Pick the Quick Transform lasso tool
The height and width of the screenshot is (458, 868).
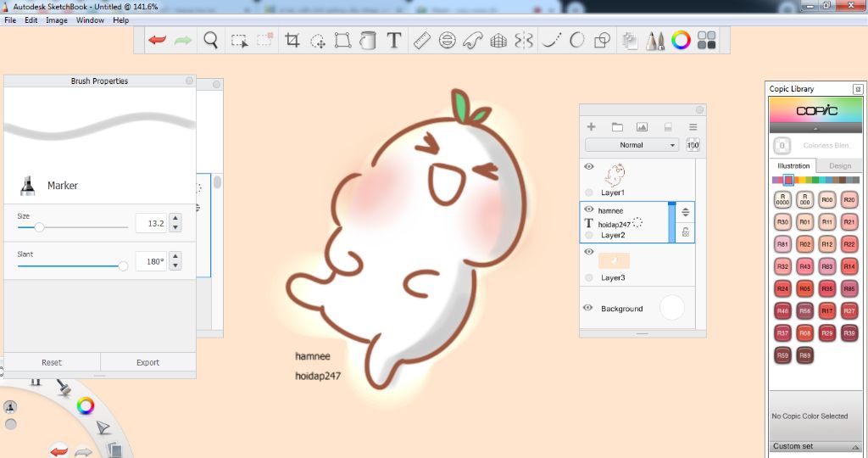pyautogui.click(x=318, y=41)
